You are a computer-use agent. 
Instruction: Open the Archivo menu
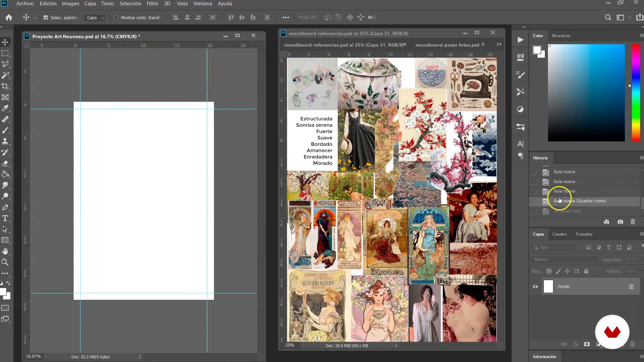25,3
